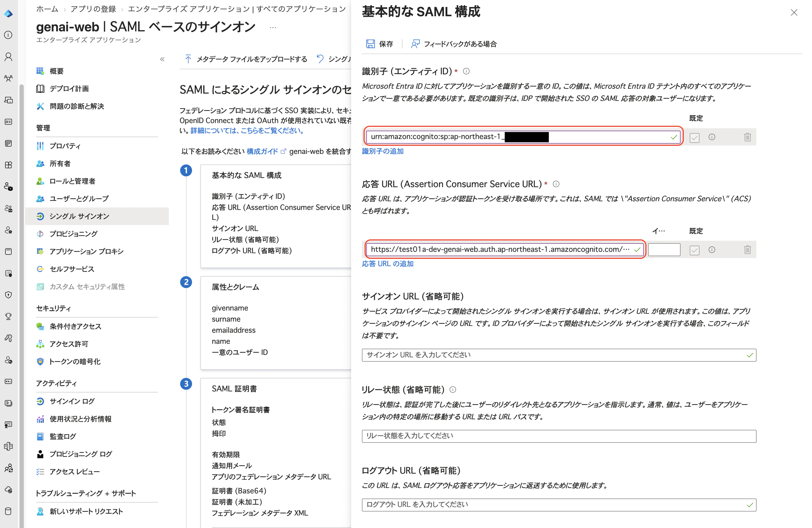Screen dimensions: 812x528
Task: Toggle the default checkbox for the reply URL row
Action: pos(694,250)
